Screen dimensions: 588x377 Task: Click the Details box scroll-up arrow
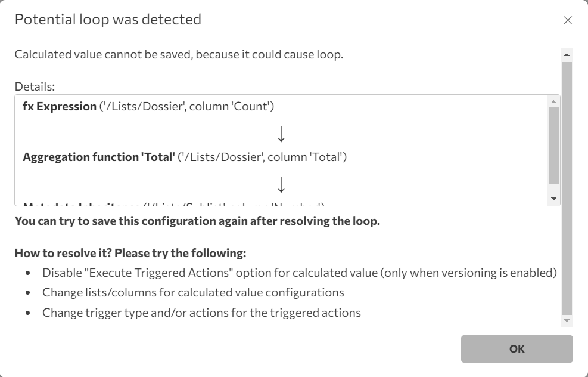(x=554, y=101)
